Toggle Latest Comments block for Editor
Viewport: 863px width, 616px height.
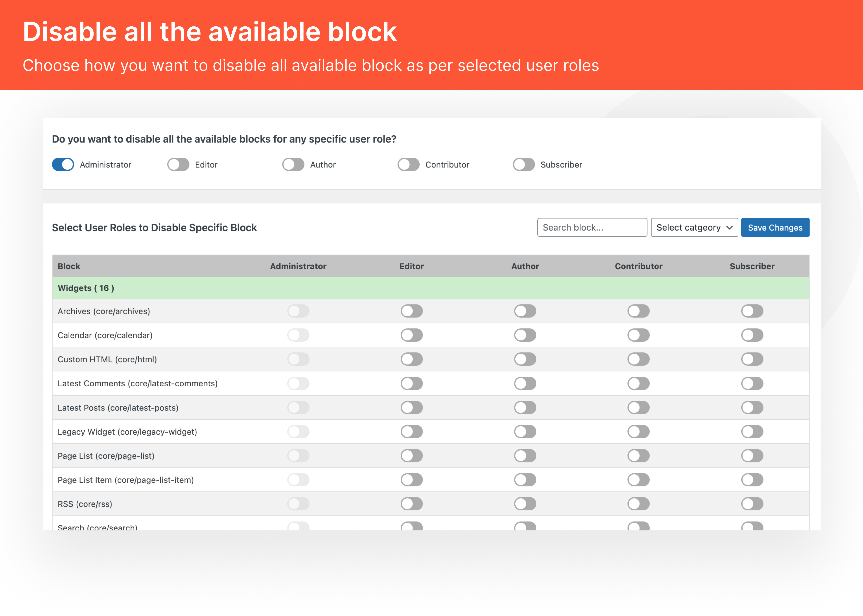412,383
